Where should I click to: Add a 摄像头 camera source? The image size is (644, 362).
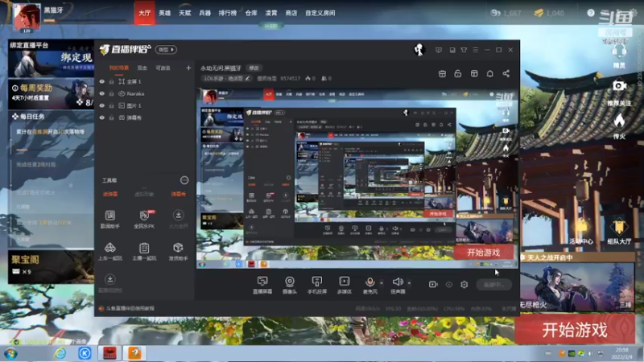290,285
